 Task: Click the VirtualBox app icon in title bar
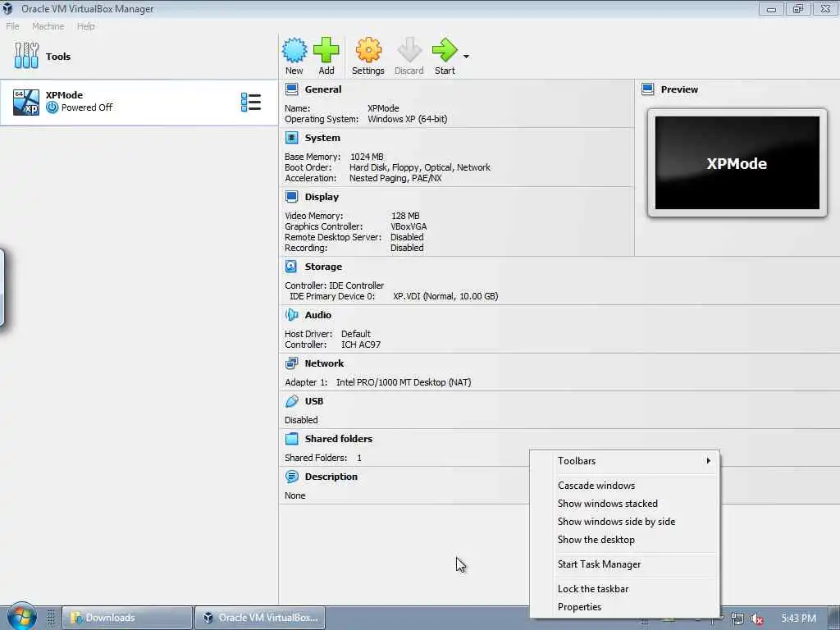pos(7,8)
